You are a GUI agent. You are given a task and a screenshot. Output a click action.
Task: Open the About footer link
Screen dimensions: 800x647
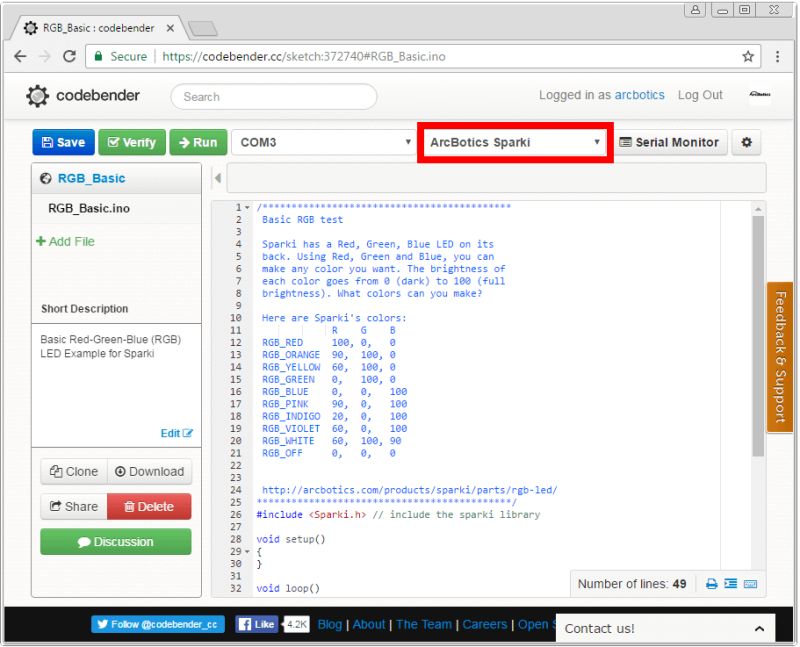coord(369,624)
